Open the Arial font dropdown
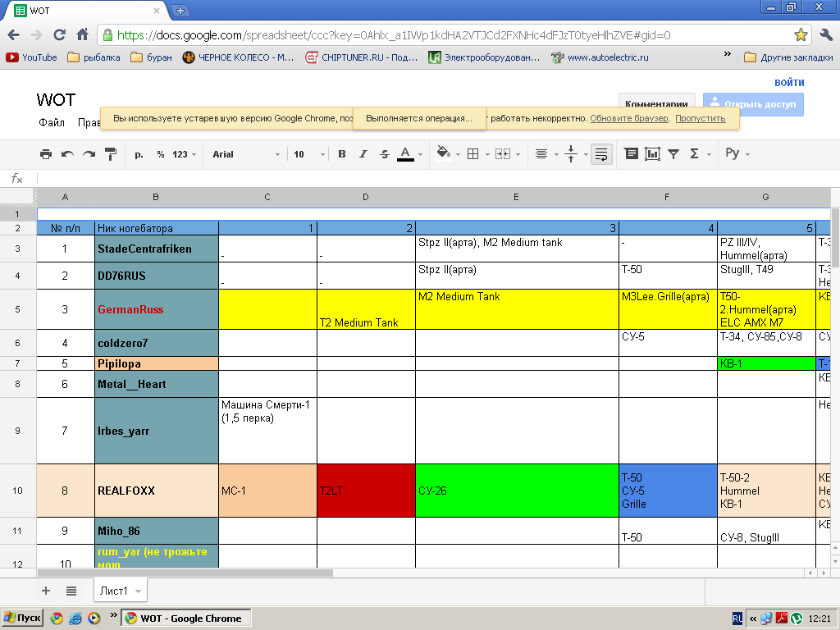This screenshot has height=630, width=840. (x=245, y=154)
